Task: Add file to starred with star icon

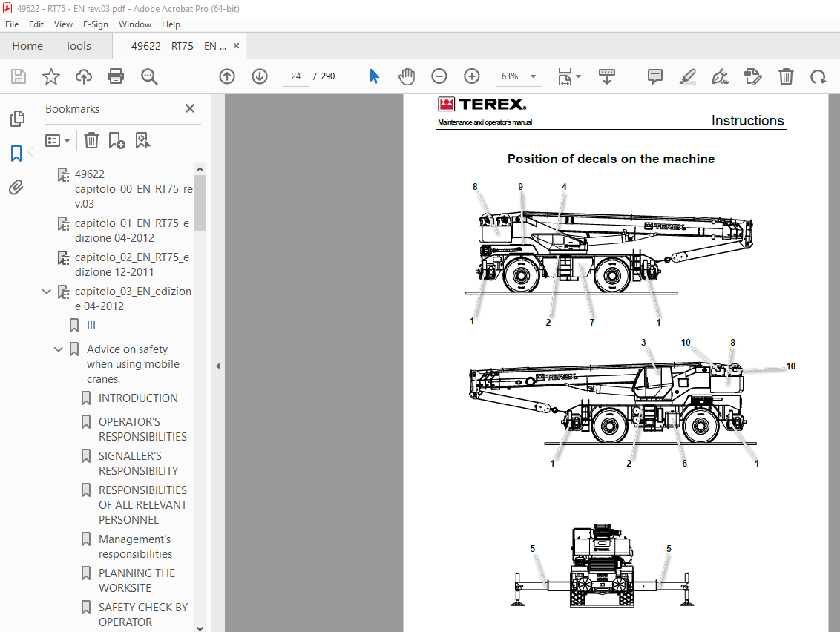Action: coord(51,76)
